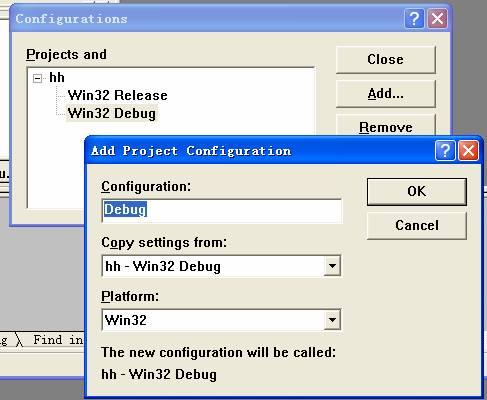
Task: Open the Copy settings from dropdown arrow
Action: click(332, 266)
